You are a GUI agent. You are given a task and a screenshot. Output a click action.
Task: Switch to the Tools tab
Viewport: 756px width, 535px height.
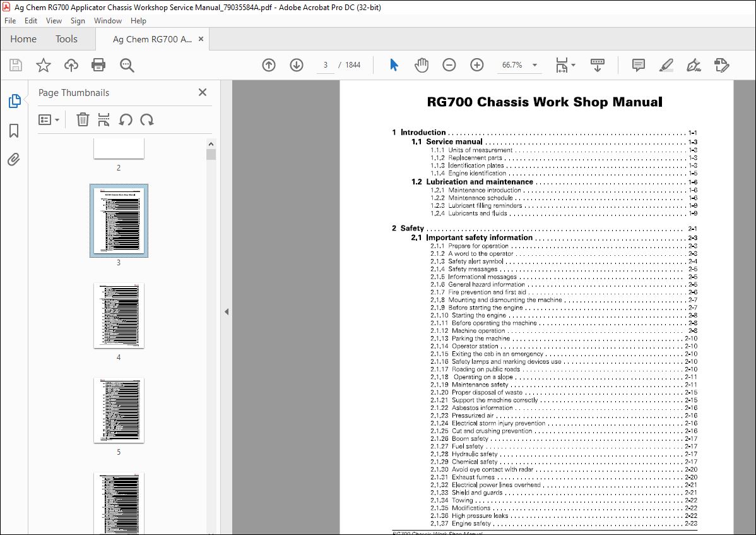66,39
